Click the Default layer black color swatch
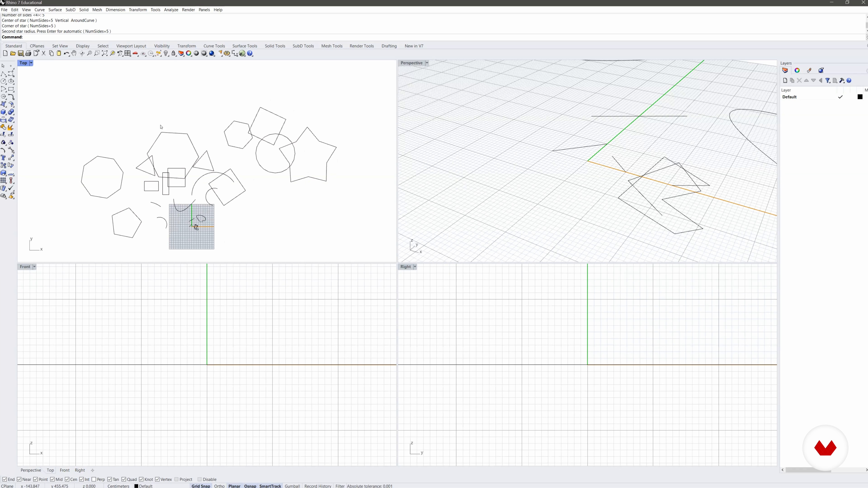Viewport: 868px width, 488px height. 860,97
